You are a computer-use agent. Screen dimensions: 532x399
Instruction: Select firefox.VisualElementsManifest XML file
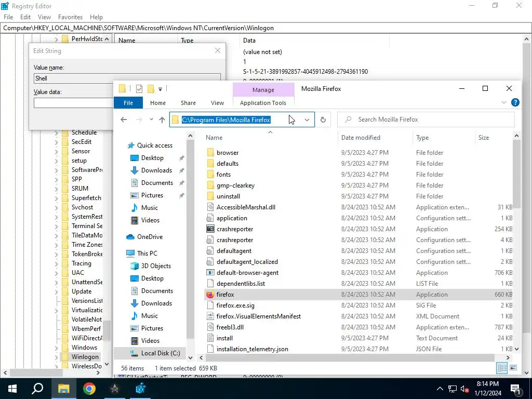click(259, 316)
